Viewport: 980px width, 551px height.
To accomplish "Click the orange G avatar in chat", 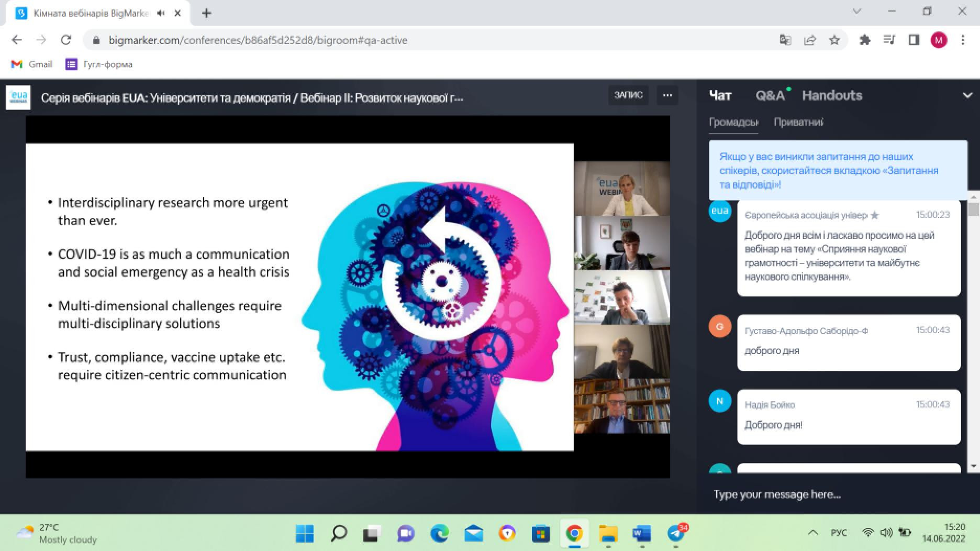I will tap(720, 326).
